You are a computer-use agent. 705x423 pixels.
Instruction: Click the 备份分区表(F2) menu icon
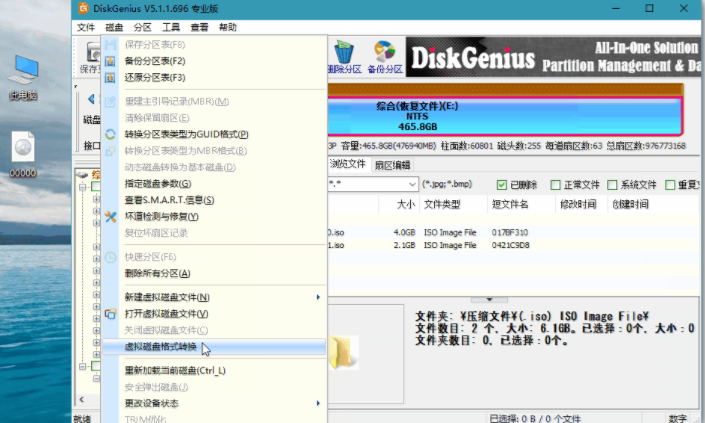point(110,61)
